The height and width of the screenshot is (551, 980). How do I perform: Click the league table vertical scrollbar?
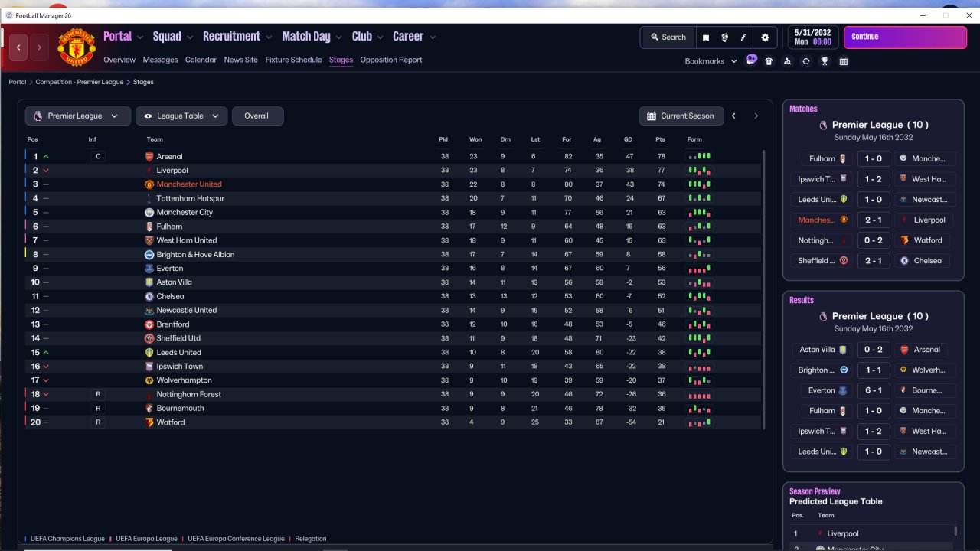764,289
